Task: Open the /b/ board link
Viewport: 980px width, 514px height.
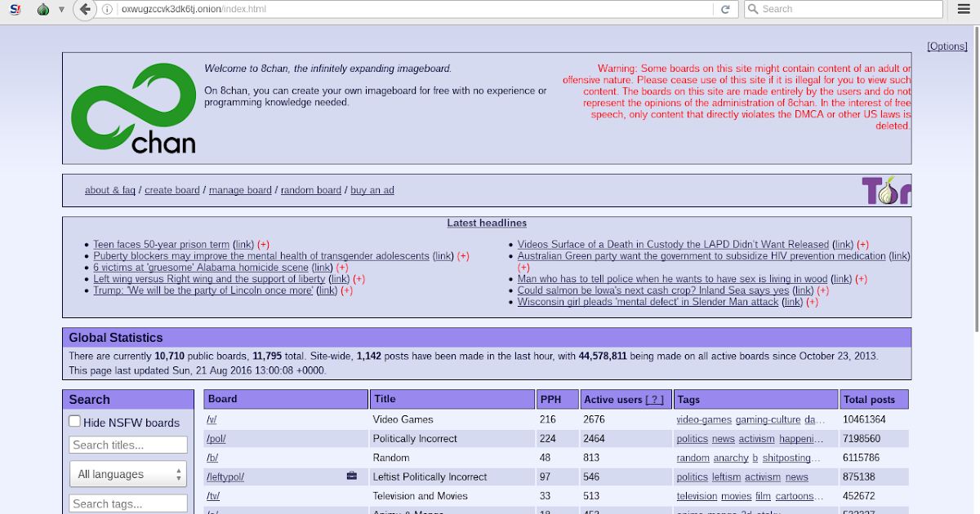Action: [x=212, y=458]
